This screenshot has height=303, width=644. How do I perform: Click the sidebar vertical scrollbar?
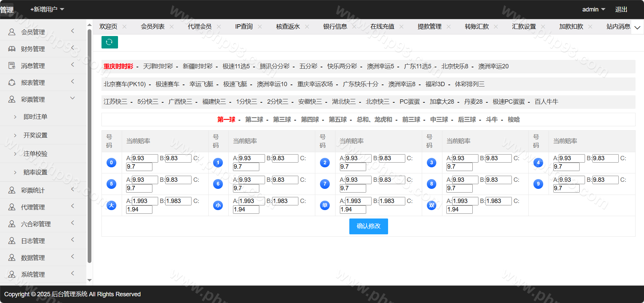coord(89,145)
